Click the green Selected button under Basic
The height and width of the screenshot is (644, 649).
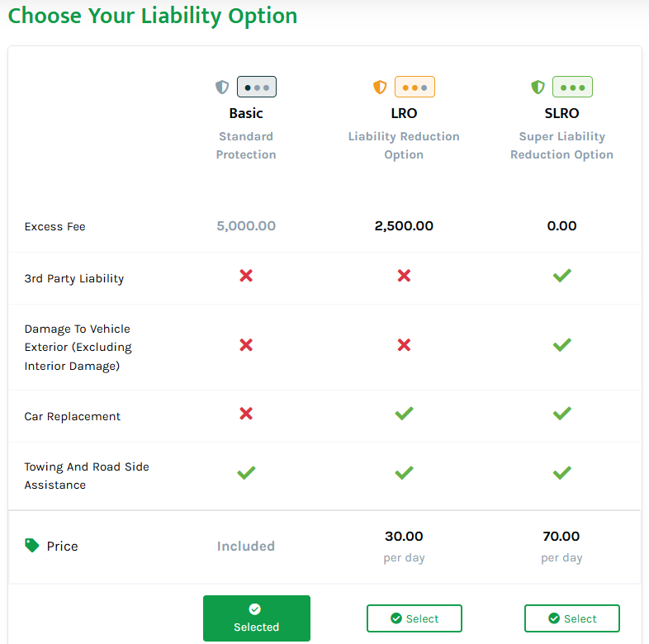tap(257, 618)
